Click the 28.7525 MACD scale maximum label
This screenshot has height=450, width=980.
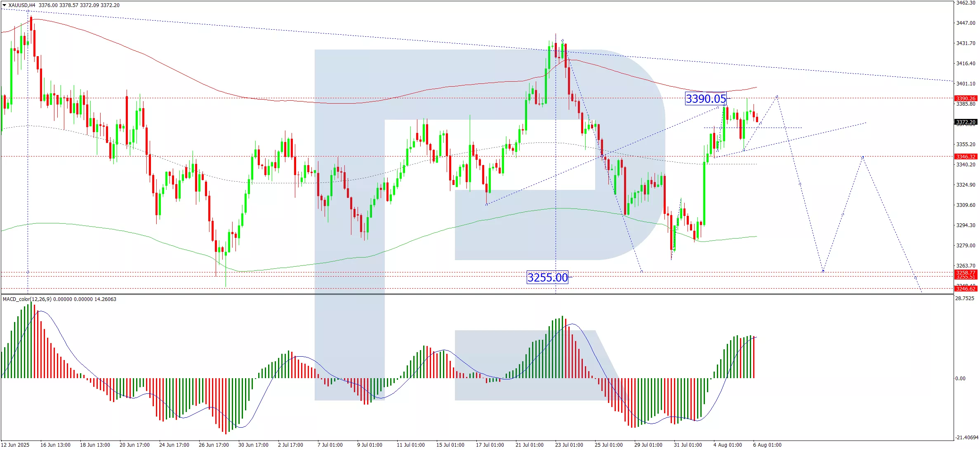pos(965,298)
